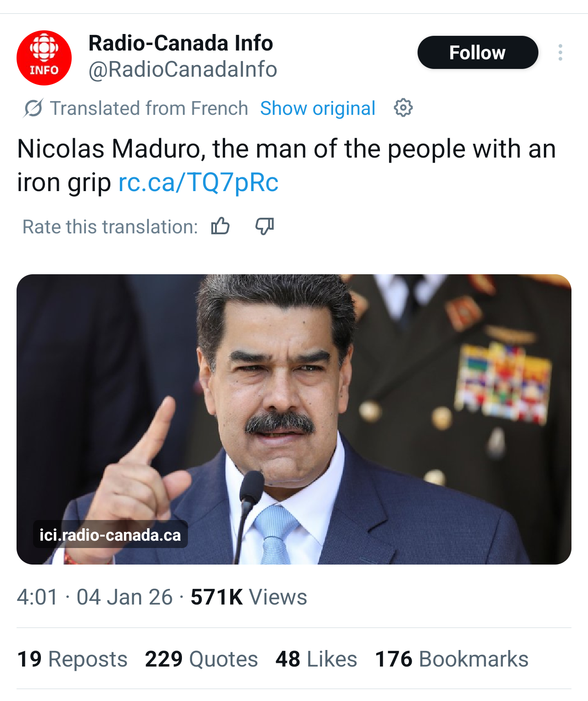Screen dimensions: 588x701
Task: View the 19 Reposts list
Action: [72, 659]
